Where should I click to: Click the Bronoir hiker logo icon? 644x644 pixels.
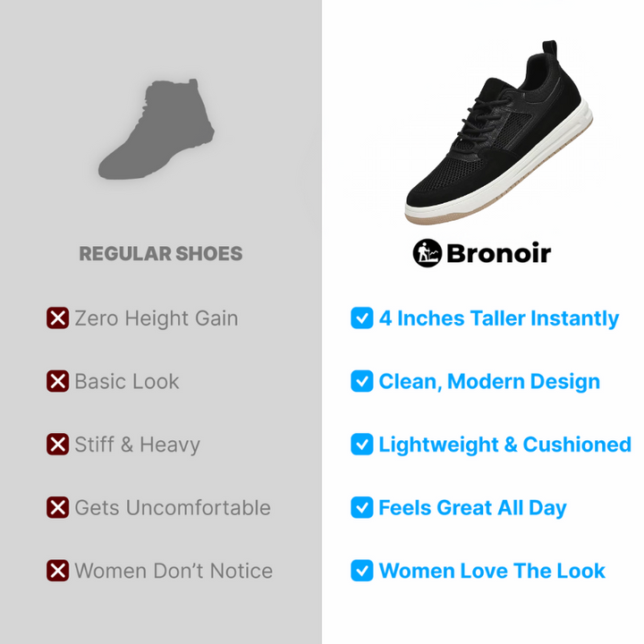point(428,253)
